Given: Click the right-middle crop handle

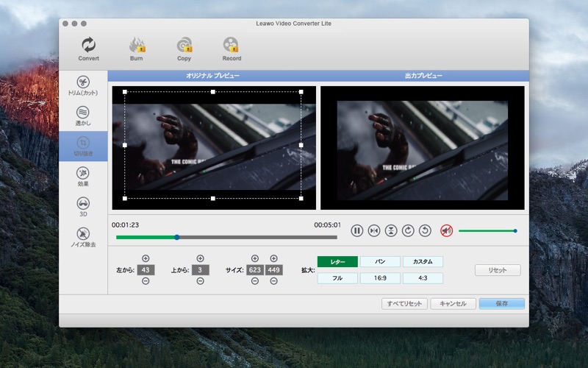Looking at the screenshot, I should pyautogui.click(x=301, y=145).
